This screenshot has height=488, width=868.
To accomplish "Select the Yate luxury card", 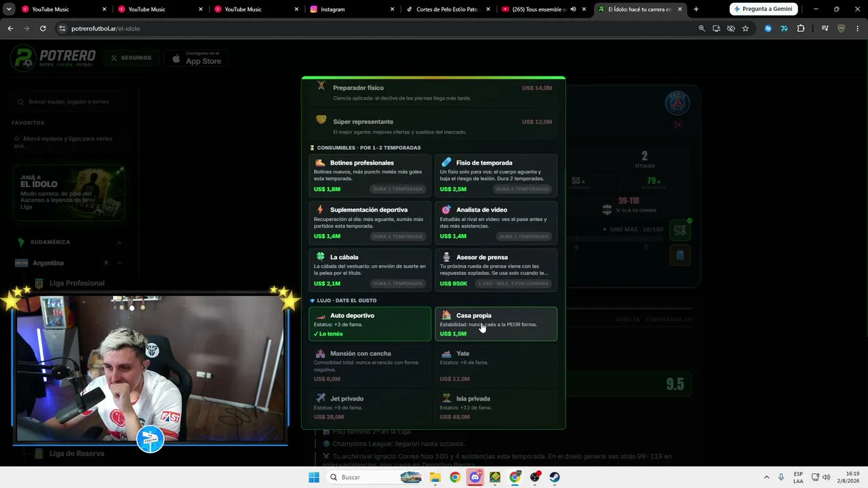I will [496, 365].
